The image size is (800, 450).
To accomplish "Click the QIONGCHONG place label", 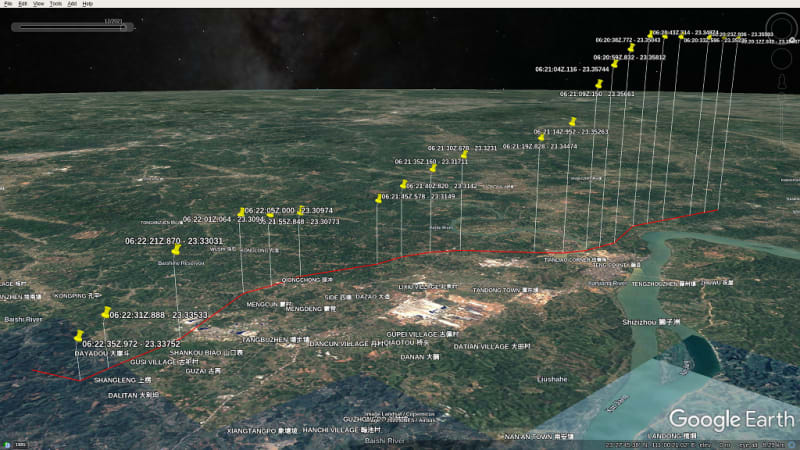I will pos(307,280).
